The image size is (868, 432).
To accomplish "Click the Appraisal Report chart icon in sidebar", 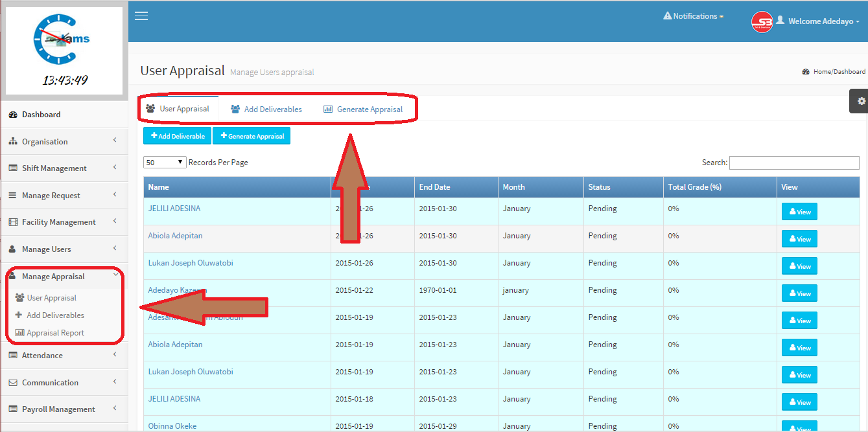I will click(x=19, y=333).
